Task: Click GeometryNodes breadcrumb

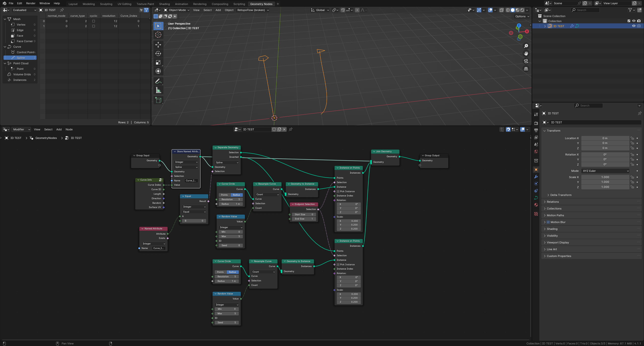Action: 46,138
